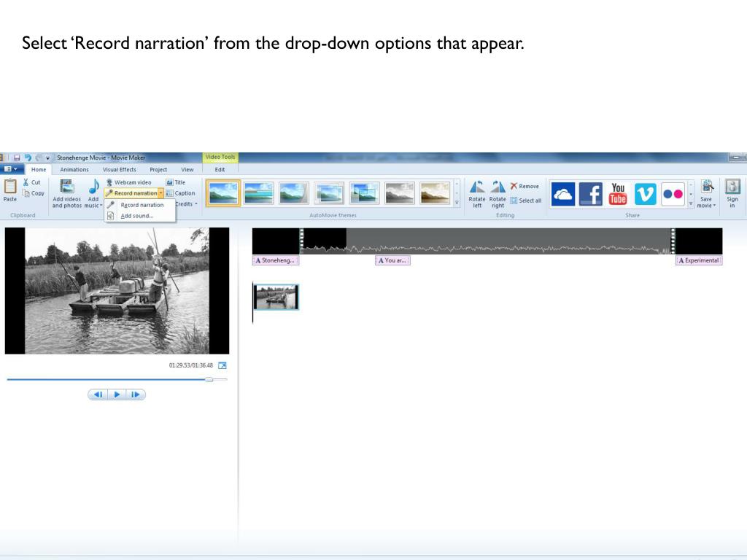Expand the AutoMovie themes gallery
Image resolution: width=747 pixels, height=560 pixels.
click(457, 203)
